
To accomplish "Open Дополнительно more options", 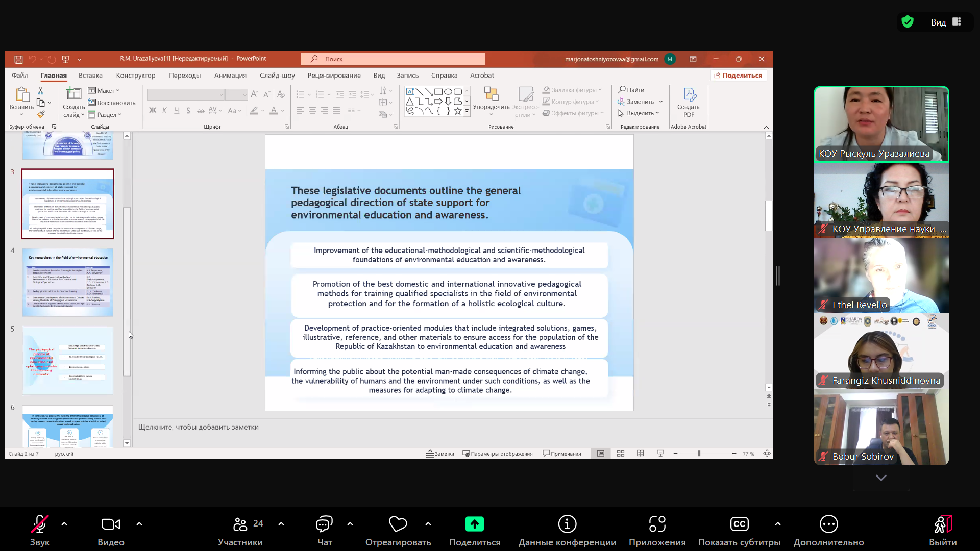I will 829,531.
